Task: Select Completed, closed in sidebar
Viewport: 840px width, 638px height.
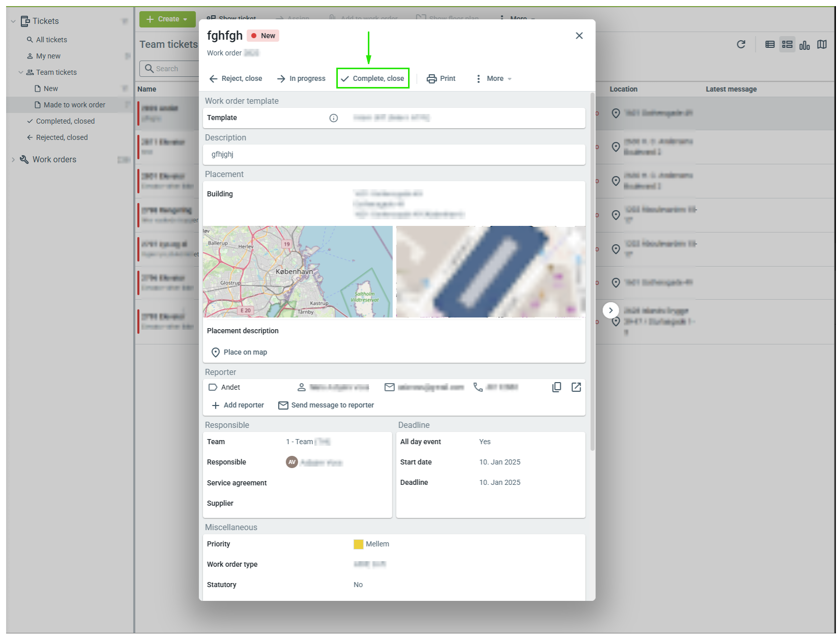Action: pos(65,121)
